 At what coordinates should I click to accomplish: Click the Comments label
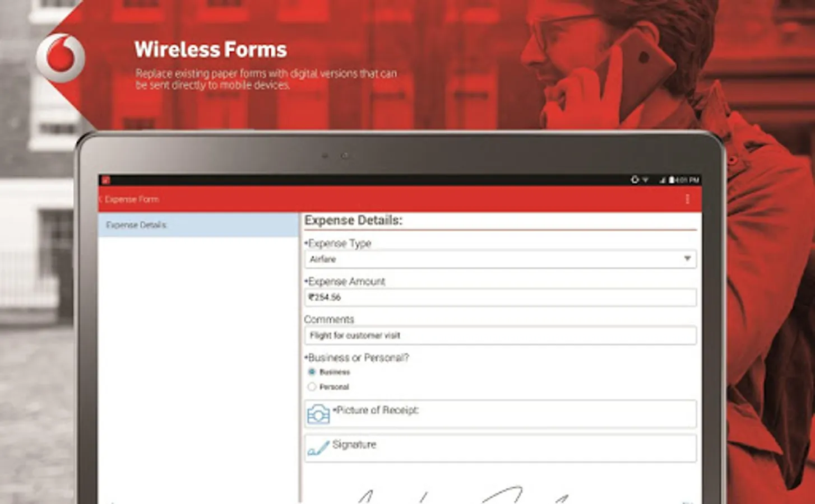click(329, 320)
